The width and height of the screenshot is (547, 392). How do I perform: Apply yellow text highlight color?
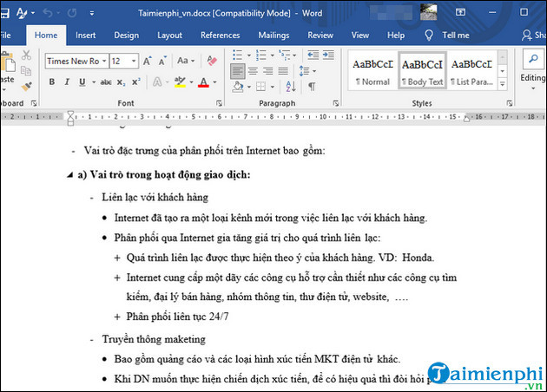point(180,82)
